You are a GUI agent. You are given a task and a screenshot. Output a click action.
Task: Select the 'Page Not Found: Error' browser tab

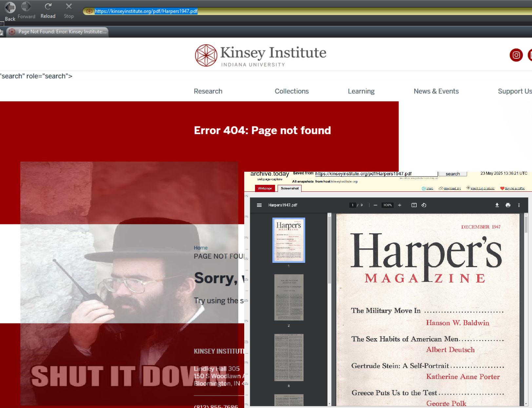pyautogui.click(x=58, y=32)
